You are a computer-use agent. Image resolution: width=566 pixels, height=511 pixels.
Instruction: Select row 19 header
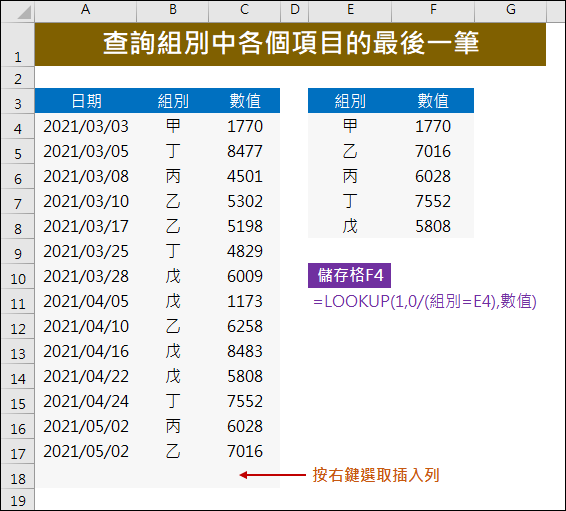click(x=18, y=499)
